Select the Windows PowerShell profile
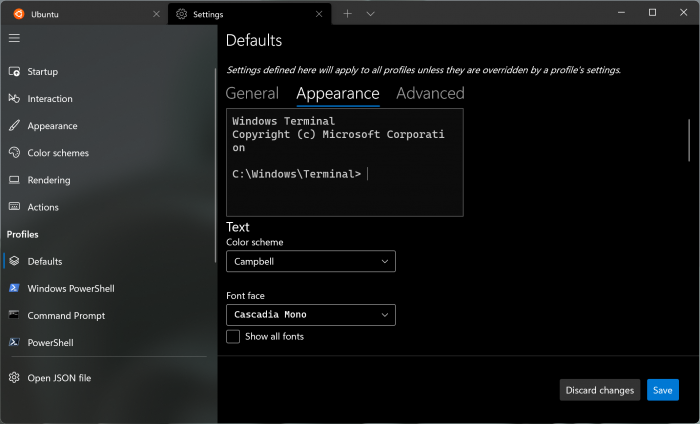Screen dimensions: 700x424 coord(70,288)
